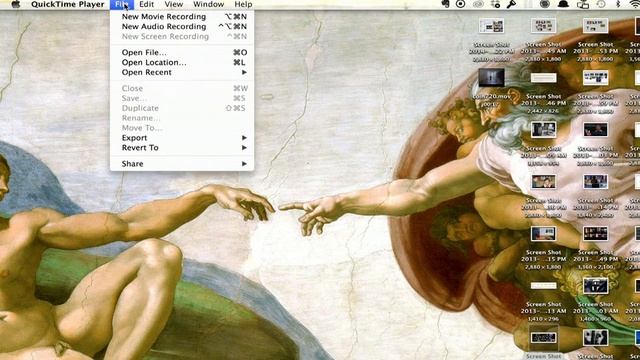This screenshot has width=640, height=360.
Task: Open the Revert To submenu
Action: tap(182, 148)
